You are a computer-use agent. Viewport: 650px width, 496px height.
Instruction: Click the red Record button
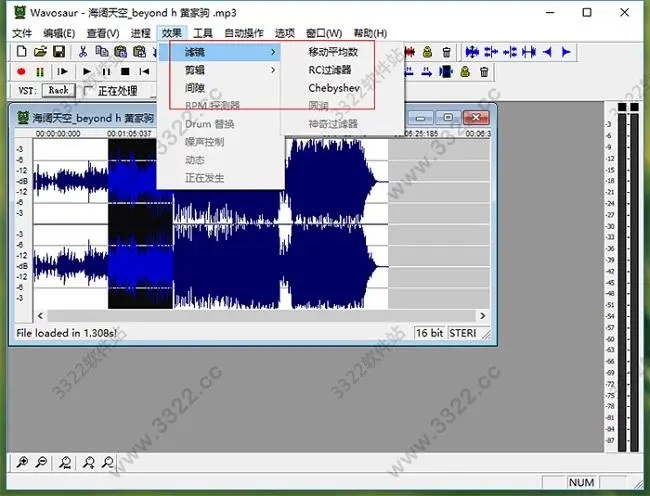point(22,71)
